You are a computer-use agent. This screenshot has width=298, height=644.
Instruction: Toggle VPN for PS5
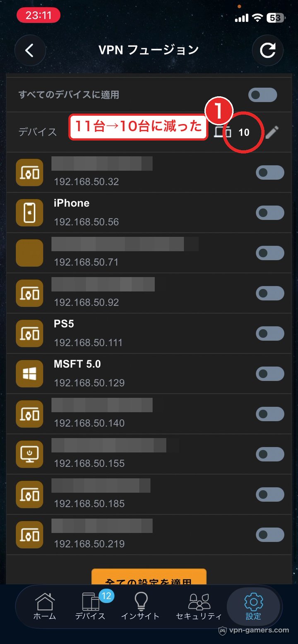270,334
